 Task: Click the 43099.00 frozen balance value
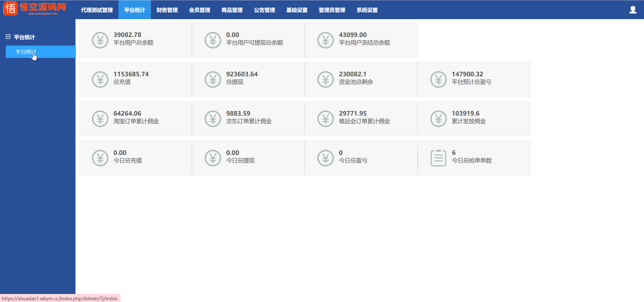353,35
